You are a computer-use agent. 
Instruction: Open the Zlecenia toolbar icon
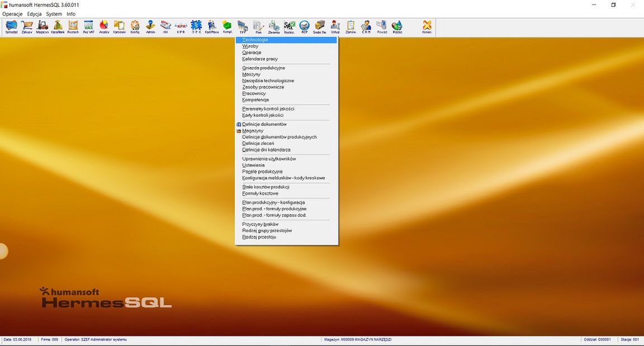tap(273, 27)
